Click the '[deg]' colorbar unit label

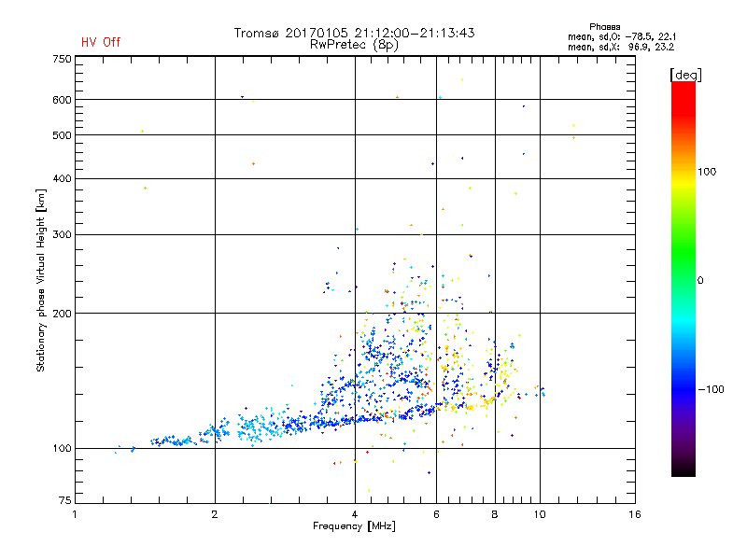[x=685, y=76]
